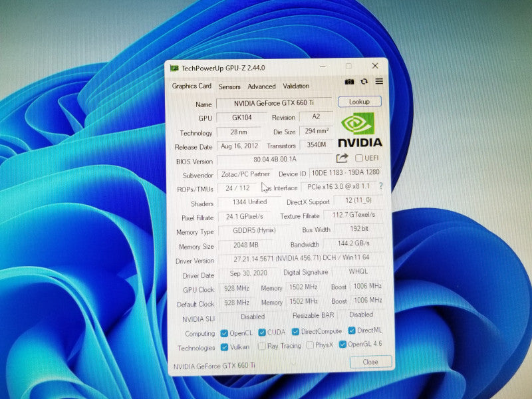This screenshot has width=532, height=399.
Task: Click the Name field NVIDIA GeForce GTX 660 Ti
Action: click(x=274, y=103)
